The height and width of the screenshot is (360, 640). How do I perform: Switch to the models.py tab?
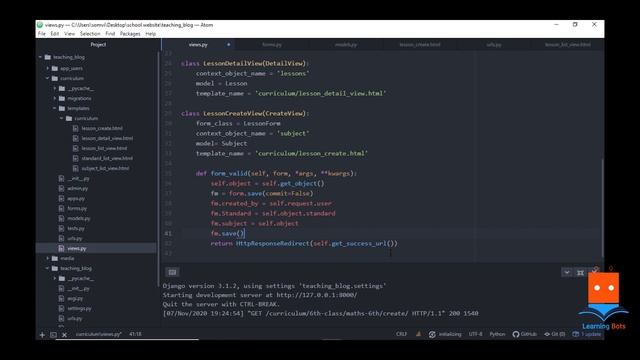[x=346, y=44]
